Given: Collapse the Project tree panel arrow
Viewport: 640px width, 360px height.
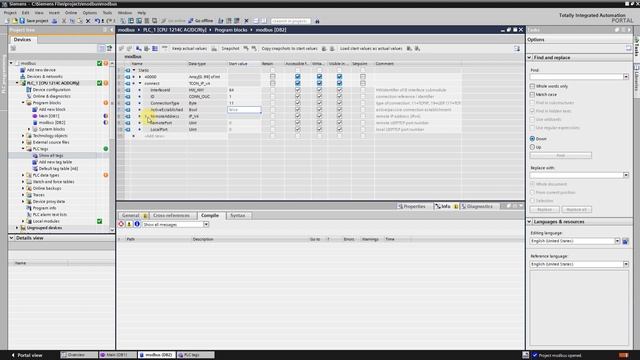Looking at the screenshot, I should [111, 30].
